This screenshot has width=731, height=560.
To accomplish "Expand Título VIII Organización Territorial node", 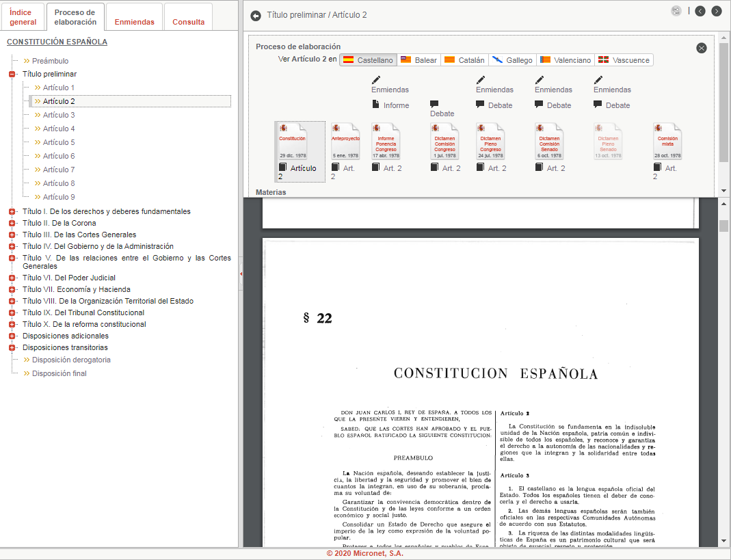I will [12, 302].
